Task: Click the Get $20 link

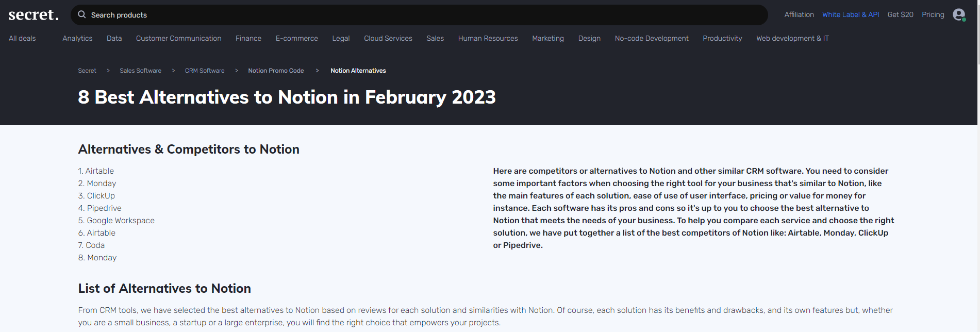Action: pyautogui.click(x=900, y=14)
